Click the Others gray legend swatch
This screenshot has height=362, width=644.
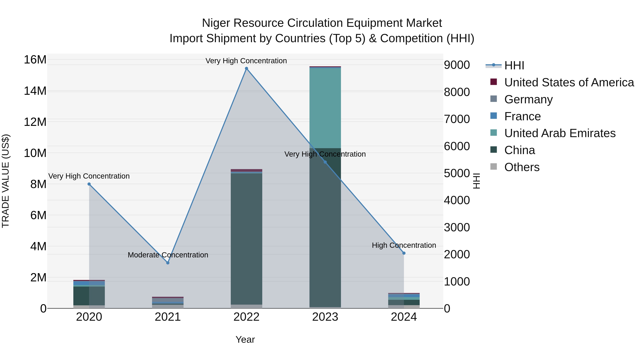(494, 166)
